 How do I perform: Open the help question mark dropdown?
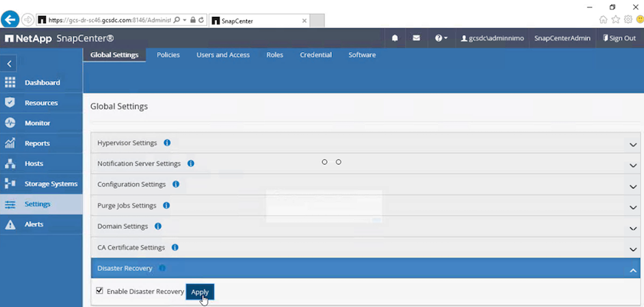441,38
